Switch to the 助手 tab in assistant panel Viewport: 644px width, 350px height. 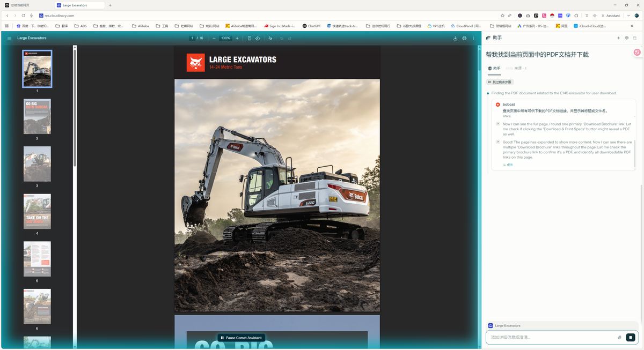(494, 68)
